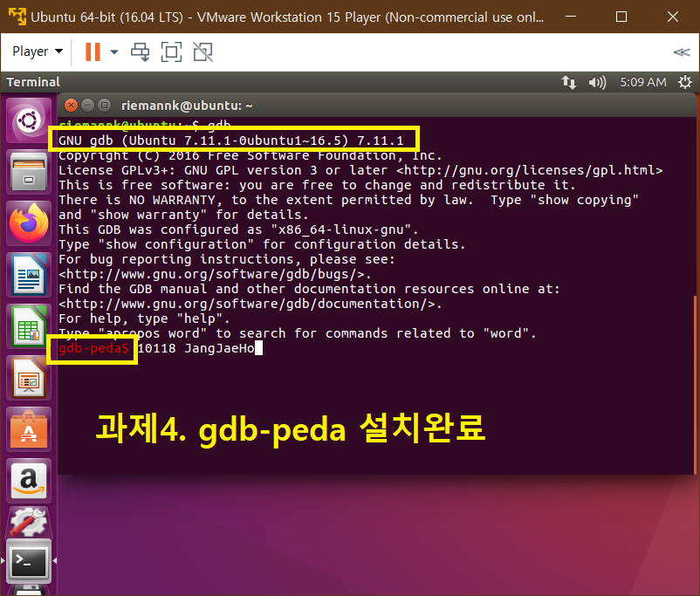Open the clock showing 5:09 AM
Screen dimensions: 700x596
(x=643, y=82)
